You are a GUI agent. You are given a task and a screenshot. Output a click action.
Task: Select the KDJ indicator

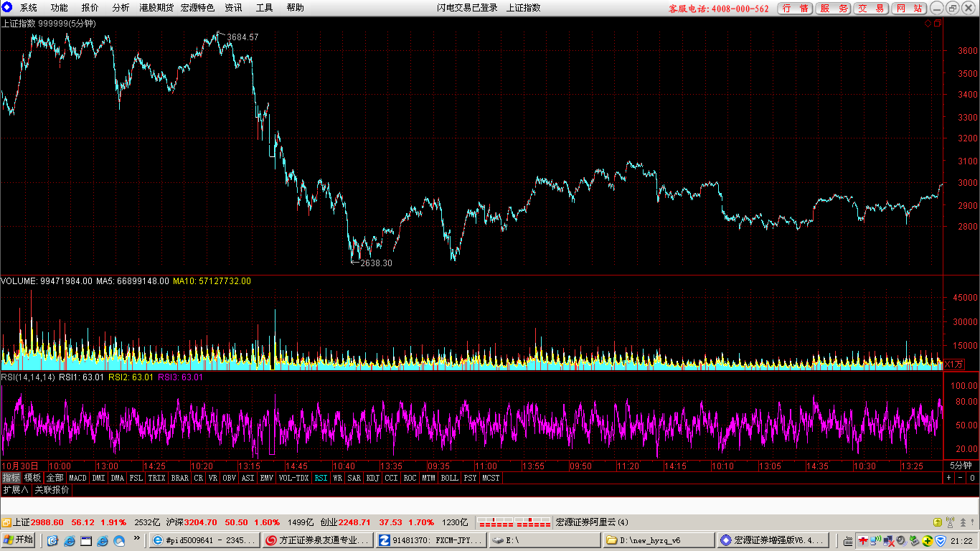[373, 478]
